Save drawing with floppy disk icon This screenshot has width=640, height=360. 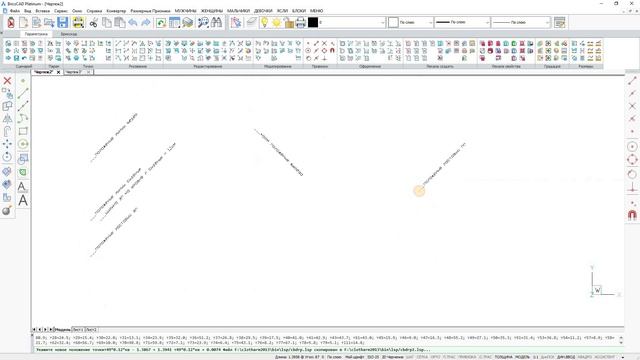click(x=62, y=22)
